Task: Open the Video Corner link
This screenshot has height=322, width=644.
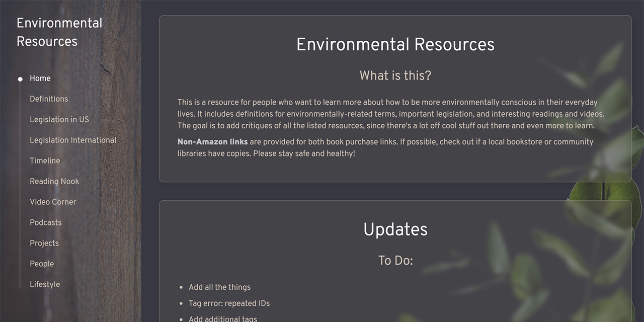Action: pos(53,202)
